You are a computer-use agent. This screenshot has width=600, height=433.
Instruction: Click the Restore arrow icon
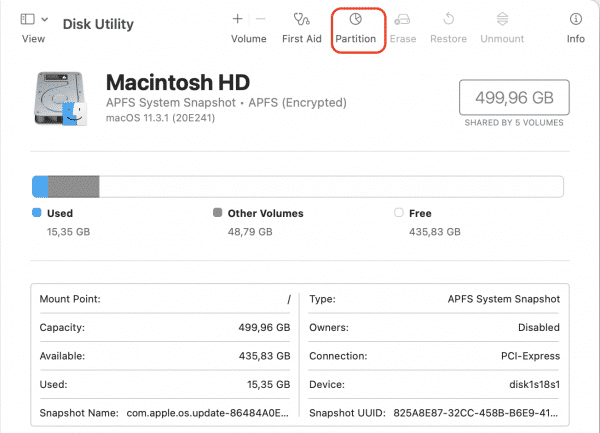[x=448, y=18]
